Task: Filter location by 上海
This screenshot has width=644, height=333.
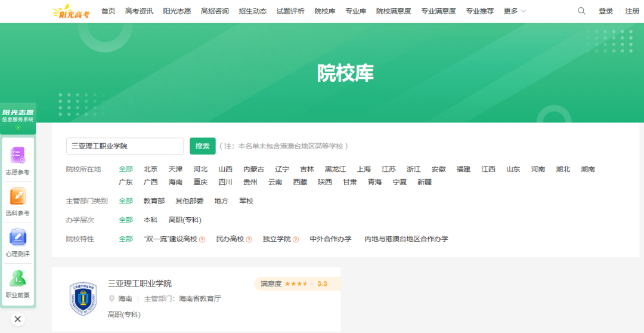Action: click(364, 169)
